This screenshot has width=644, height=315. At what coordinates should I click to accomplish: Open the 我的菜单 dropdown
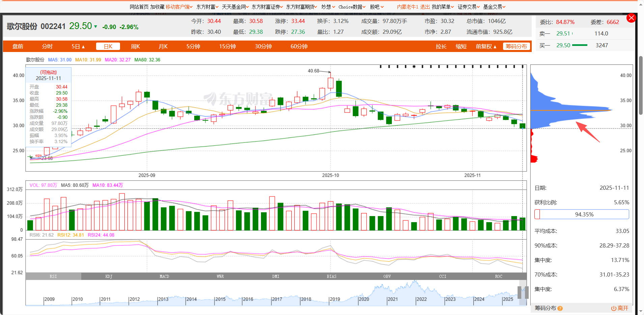pyautogui.click(x=443, y=7)
